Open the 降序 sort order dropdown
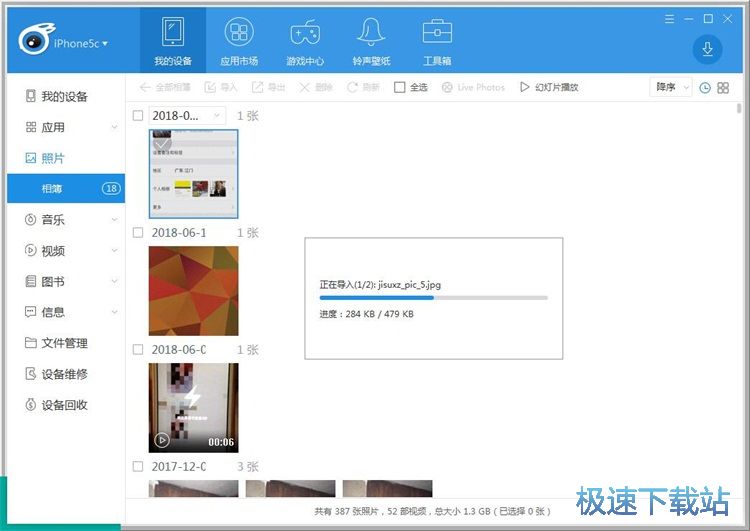The height and width of the screenshot is (531, 750). [671, 88]
